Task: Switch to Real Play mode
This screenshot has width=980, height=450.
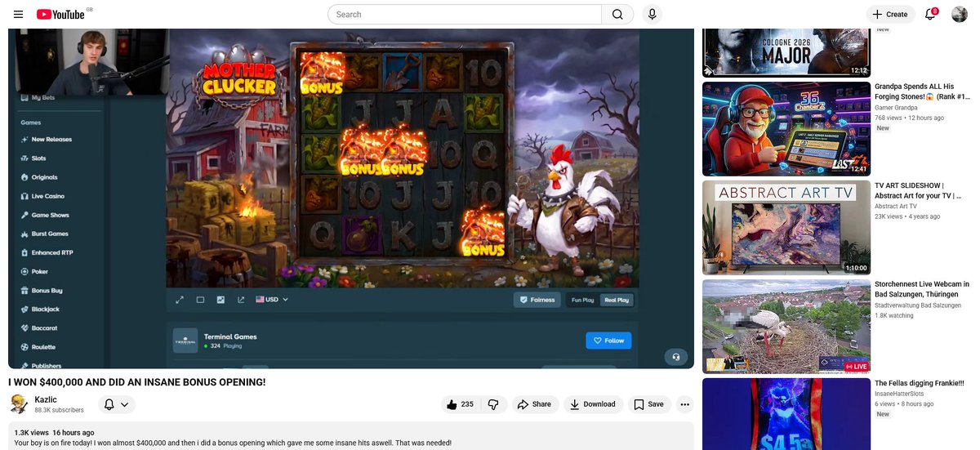Action: [x=617, y=300]
